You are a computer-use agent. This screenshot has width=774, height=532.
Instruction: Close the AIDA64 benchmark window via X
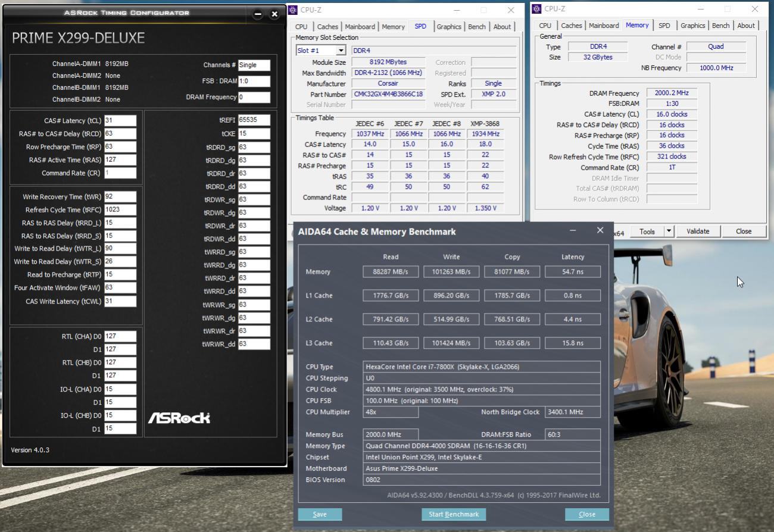[600, 230]
